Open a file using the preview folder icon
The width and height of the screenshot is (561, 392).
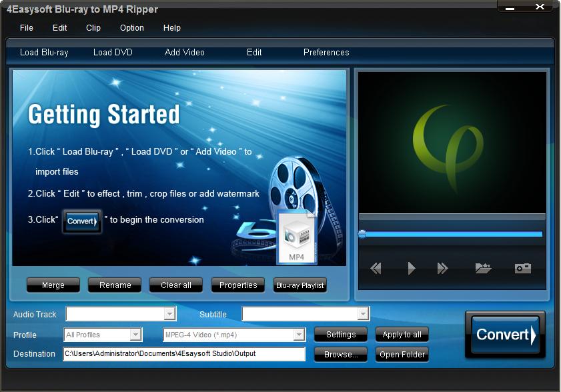click(x=483, y=268)
